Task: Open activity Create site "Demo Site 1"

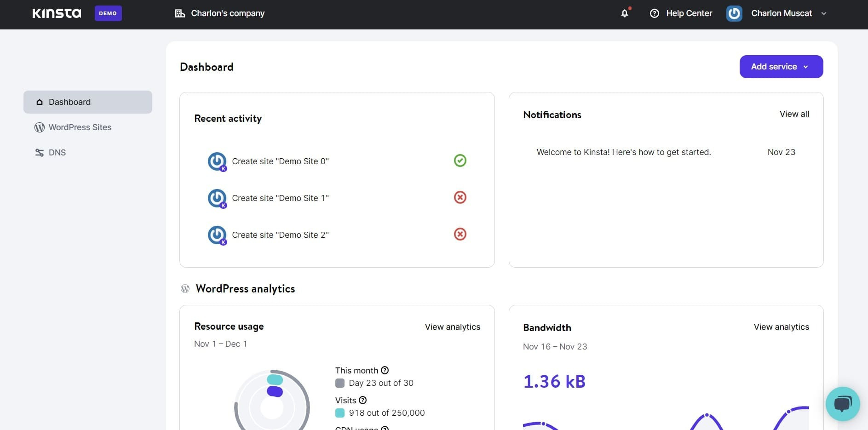Action: pyautogui.click(x=280, y=198)
